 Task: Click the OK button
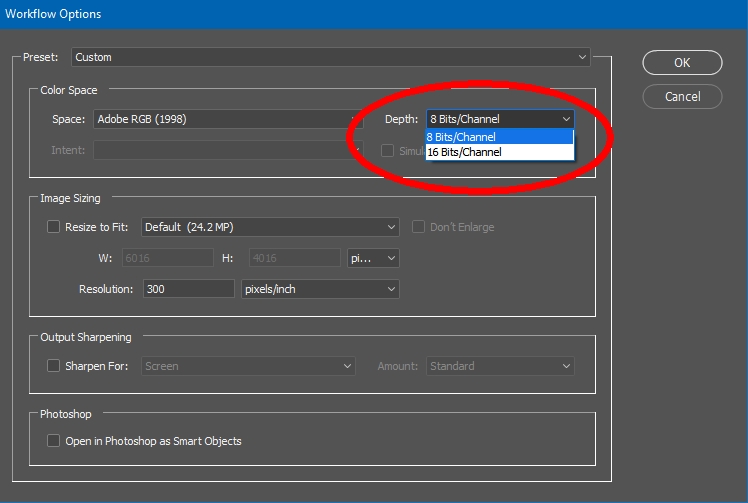point(681,62)
